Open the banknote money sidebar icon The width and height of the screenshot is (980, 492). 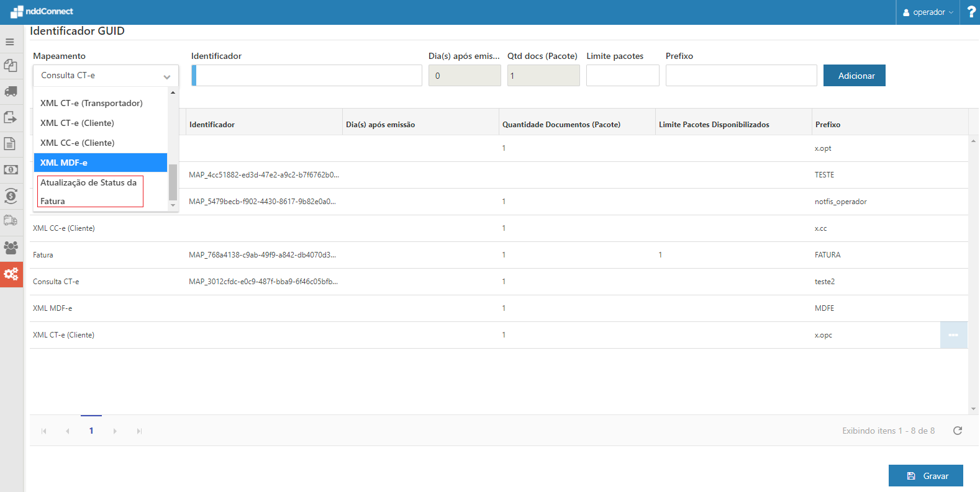coord(11,170)
